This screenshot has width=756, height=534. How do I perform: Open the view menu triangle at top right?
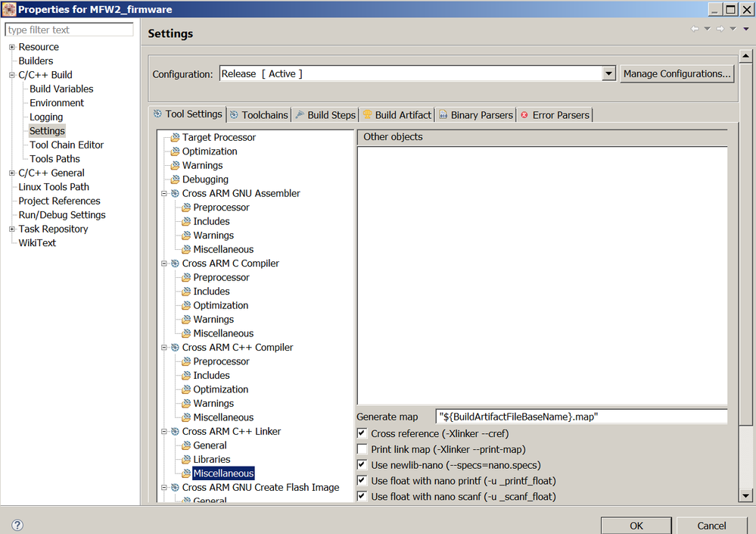tap(746, 29)
